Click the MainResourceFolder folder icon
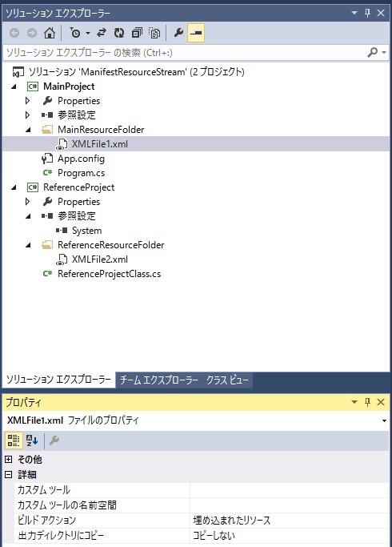Image resolution: width=392 pixels, height=547 pixels. [x=47, y=130]
